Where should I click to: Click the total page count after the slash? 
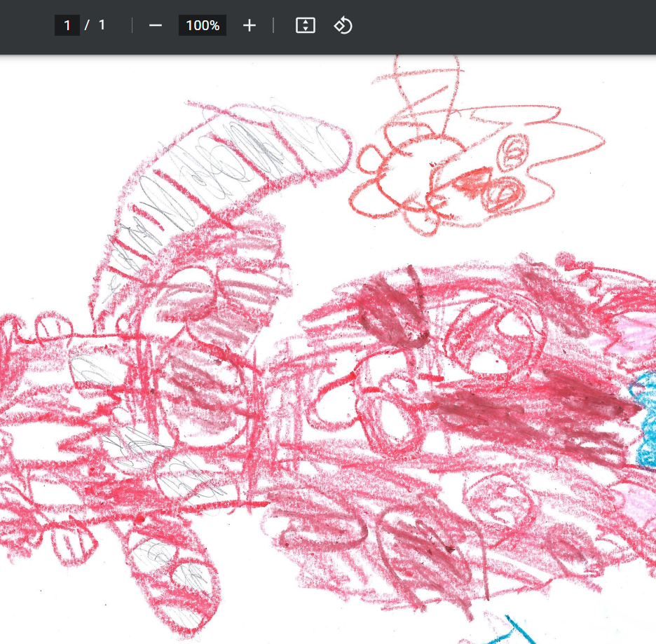coord(102,26)
